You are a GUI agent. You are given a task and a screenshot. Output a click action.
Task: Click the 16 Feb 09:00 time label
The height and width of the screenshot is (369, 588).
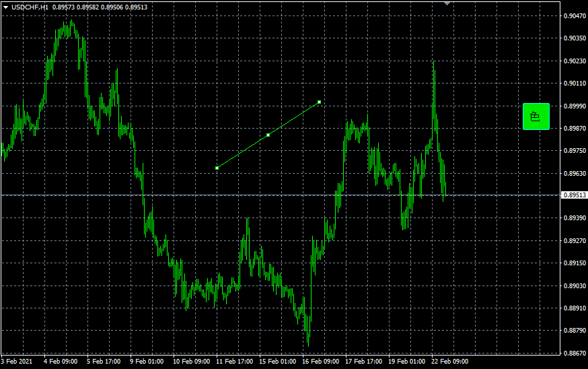(x=321, y=362)
